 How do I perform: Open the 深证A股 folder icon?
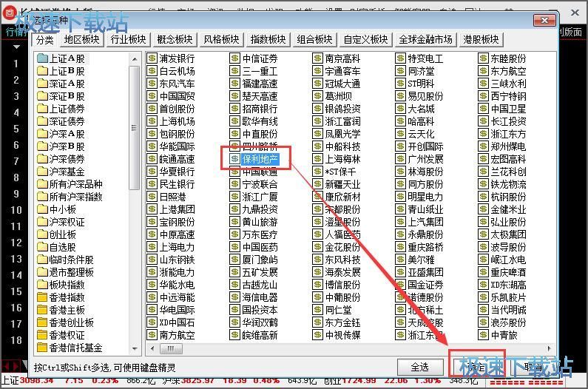[43, 84]
